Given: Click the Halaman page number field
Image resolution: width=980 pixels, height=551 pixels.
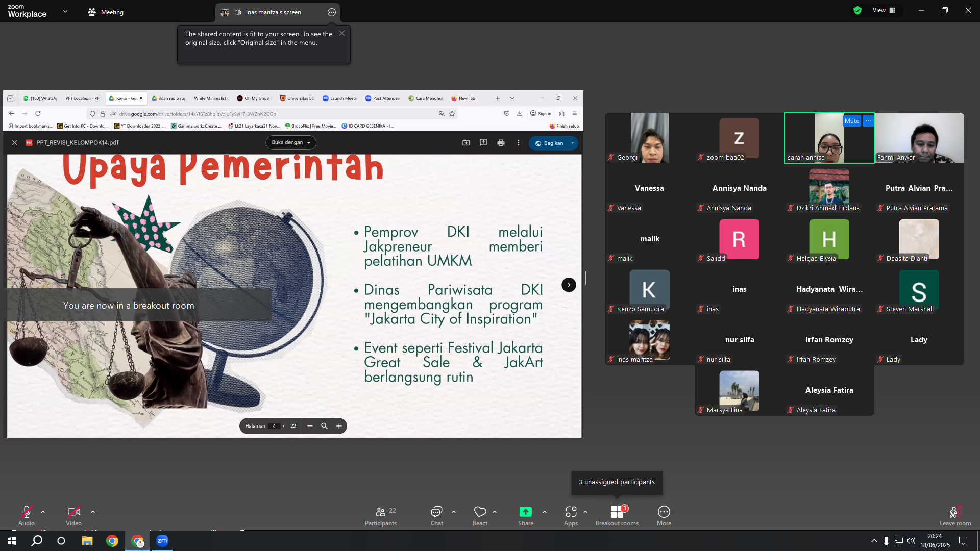Looking at the screenshot, I should 274,426.
